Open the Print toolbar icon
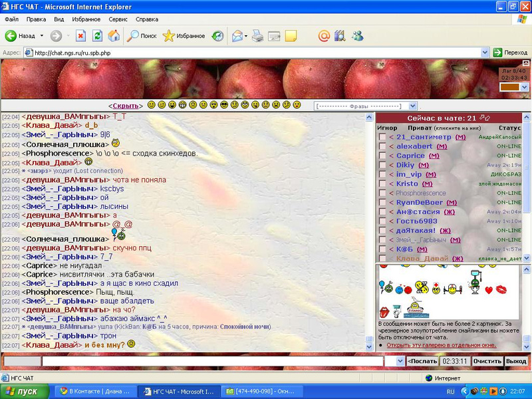532x399 pixels. click(x=257, y=36)
